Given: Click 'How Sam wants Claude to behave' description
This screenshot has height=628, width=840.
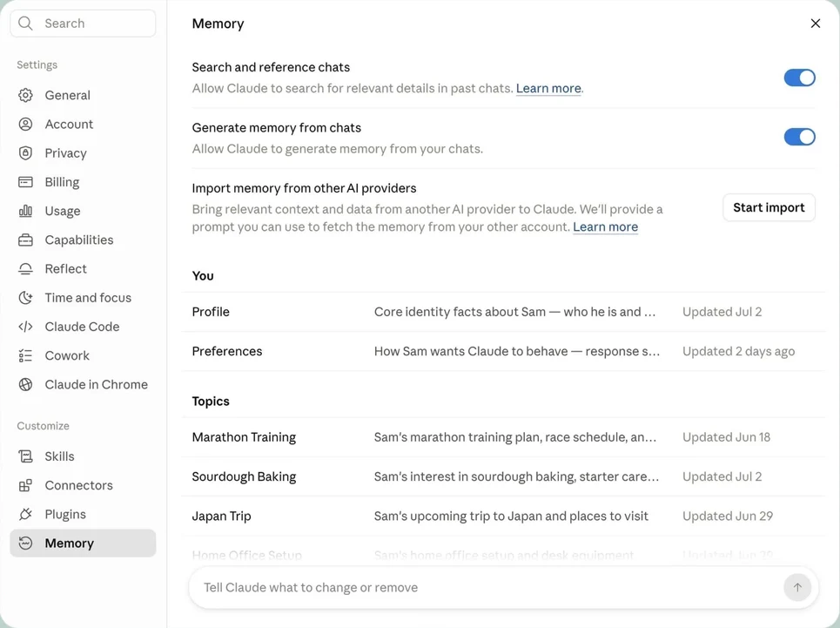Looking at the screenshot, I should (517, 351).
